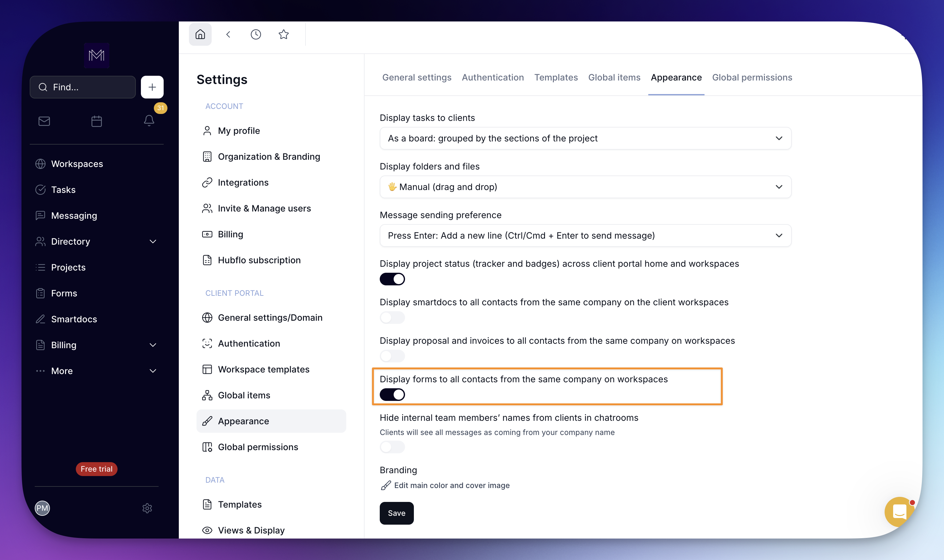Viewport: 944px width, 560px height.
Task: Open Appearance in settings sidebar
Action: pyautogui.click(x=271, y=421)
